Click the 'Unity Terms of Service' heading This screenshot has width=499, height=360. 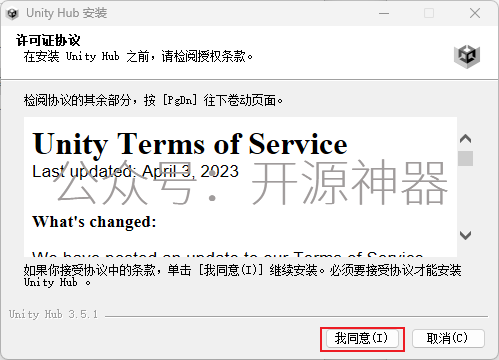(190, 144)
